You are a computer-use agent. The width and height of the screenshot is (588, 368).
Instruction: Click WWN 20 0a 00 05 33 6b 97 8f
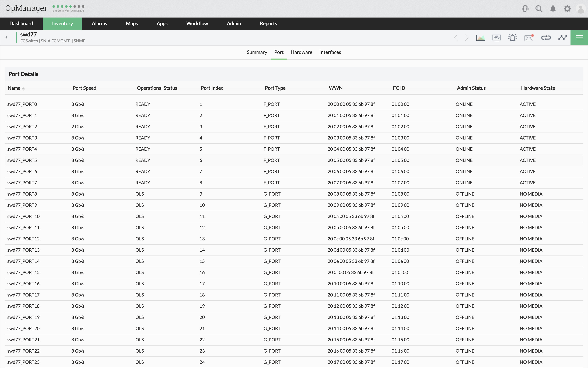[351, 216]
